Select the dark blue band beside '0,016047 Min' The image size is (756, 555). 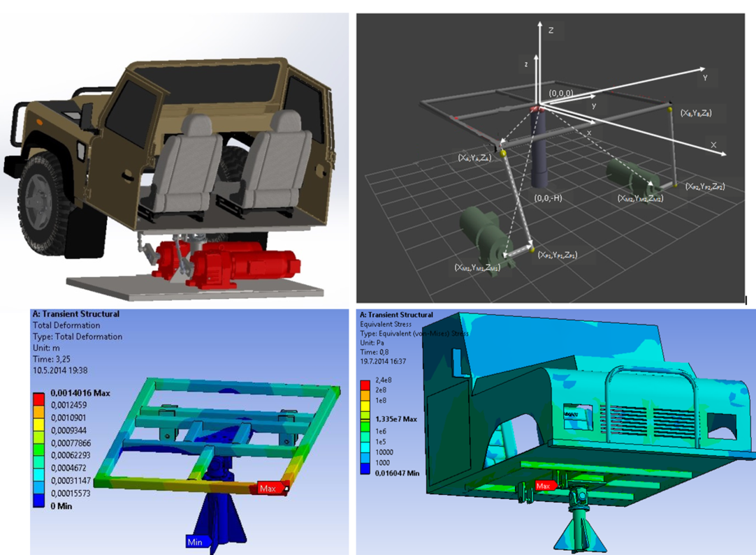(365, 468)
